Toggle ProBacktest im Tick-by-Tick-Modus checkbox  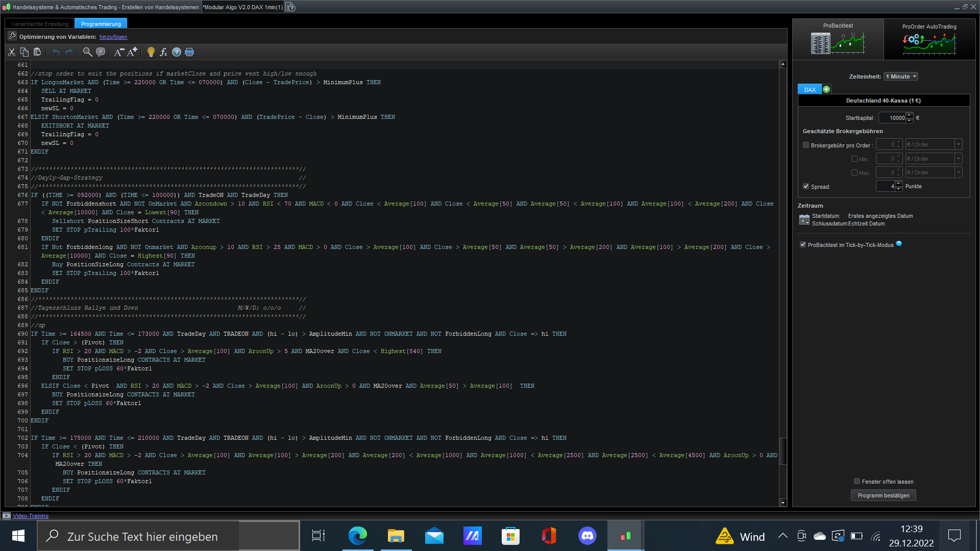(x=803, y=245)
